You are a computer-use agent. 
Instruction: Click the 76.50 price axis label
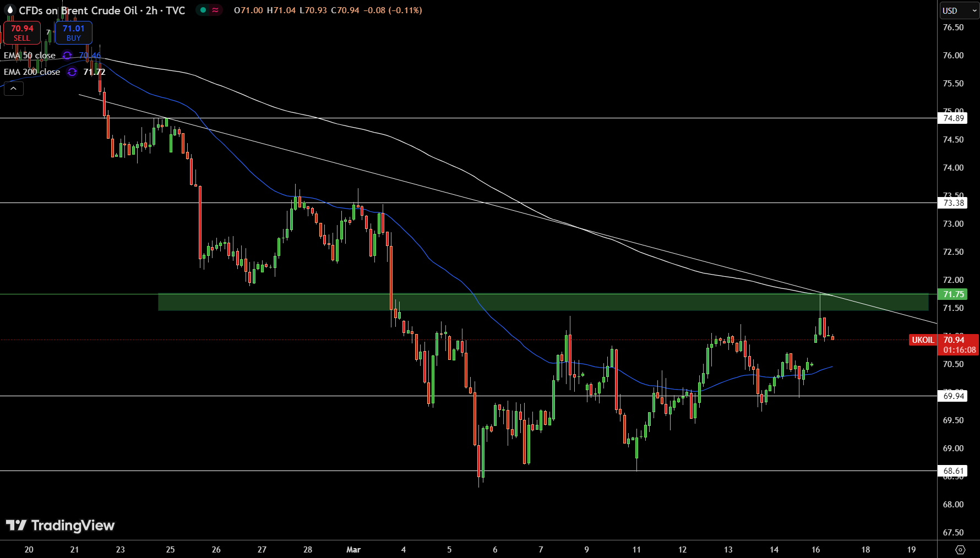[953, 28]
